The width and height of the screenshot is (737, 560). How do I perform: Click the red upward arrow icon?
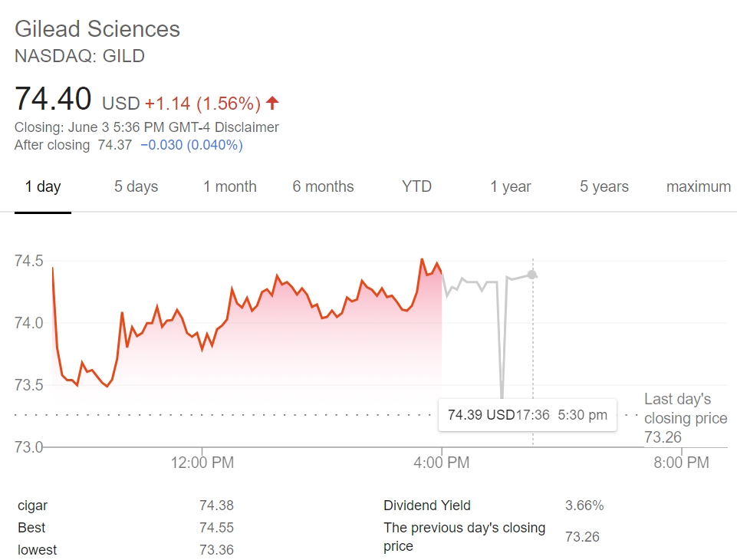click(273, 103)
